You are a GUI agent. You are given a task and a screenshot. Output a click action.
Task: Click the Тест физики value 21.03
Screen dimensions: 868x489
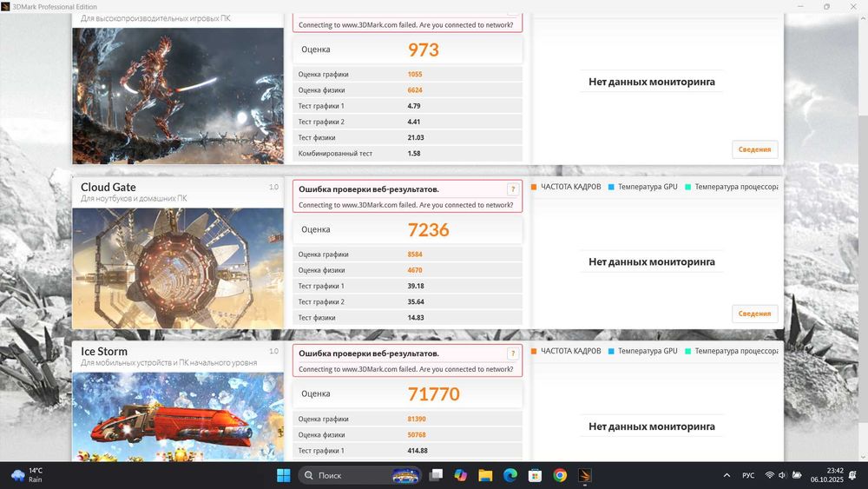point(416,138)
